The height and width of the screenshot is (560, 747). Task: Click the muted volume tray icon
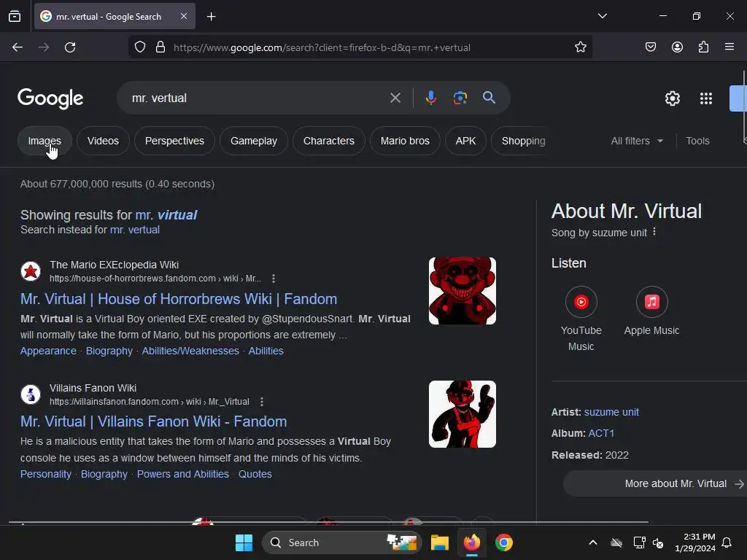coord(659,542)
